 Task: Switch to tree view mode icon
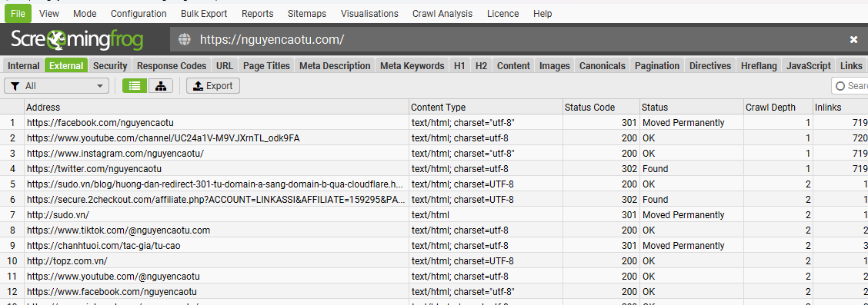tap(161, 86)
